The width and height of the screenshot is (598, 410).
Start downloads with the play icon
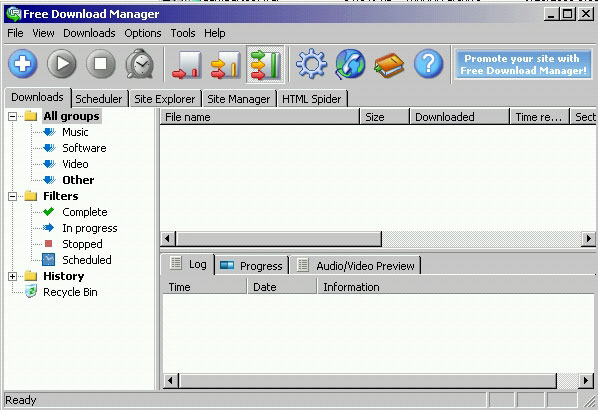click(x=62, y=64)
